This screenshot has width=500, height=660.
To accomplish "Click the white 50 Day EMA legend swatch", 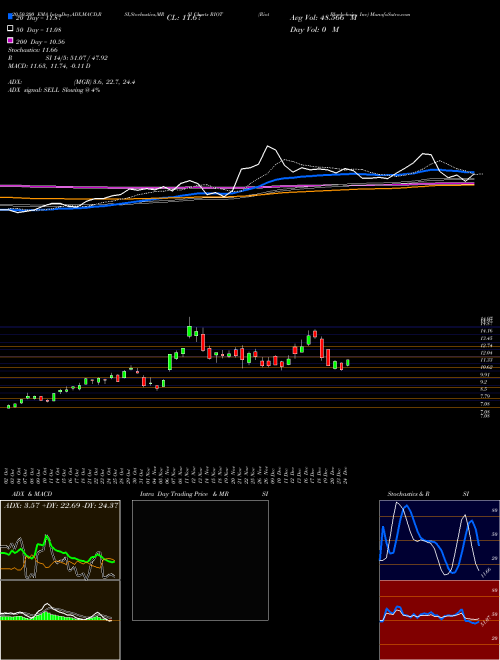I will click(10, 29).
